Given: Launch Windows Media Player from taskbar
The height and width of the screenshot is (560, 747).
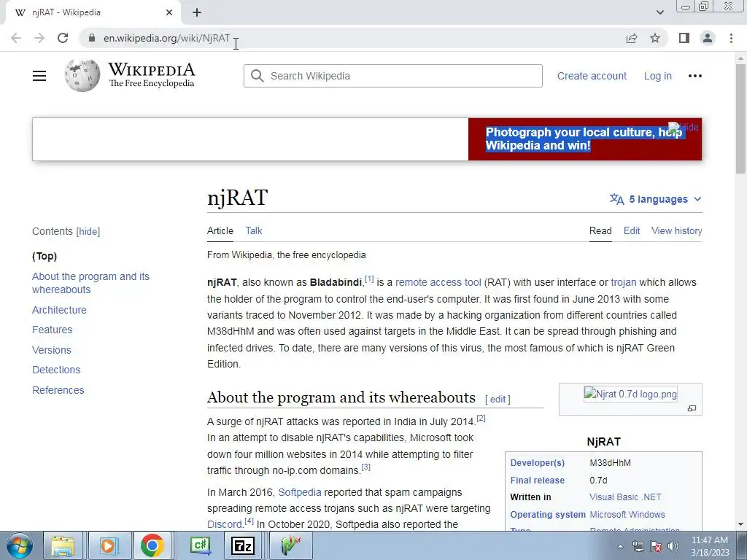Looking at the screenshot, I should point(108,545).
